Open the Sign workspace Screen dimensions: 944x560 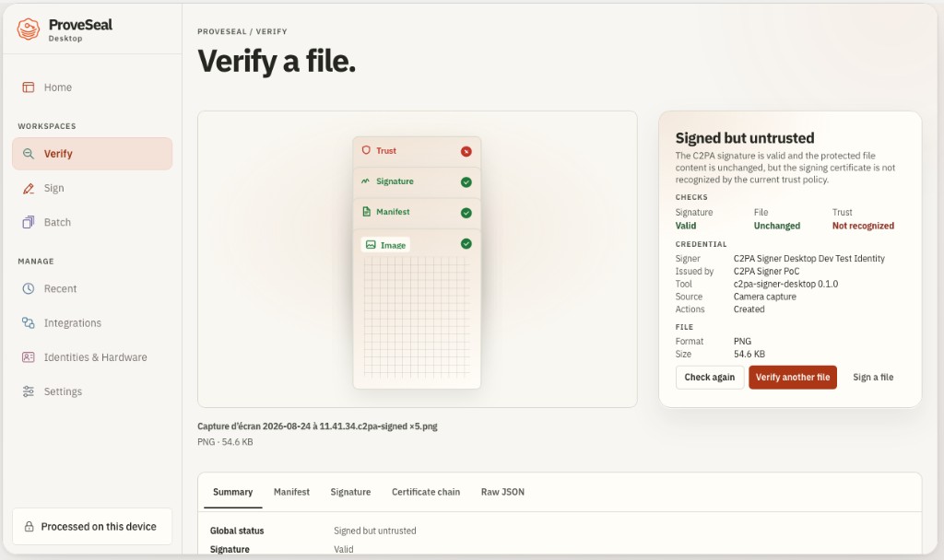point(92,188)
